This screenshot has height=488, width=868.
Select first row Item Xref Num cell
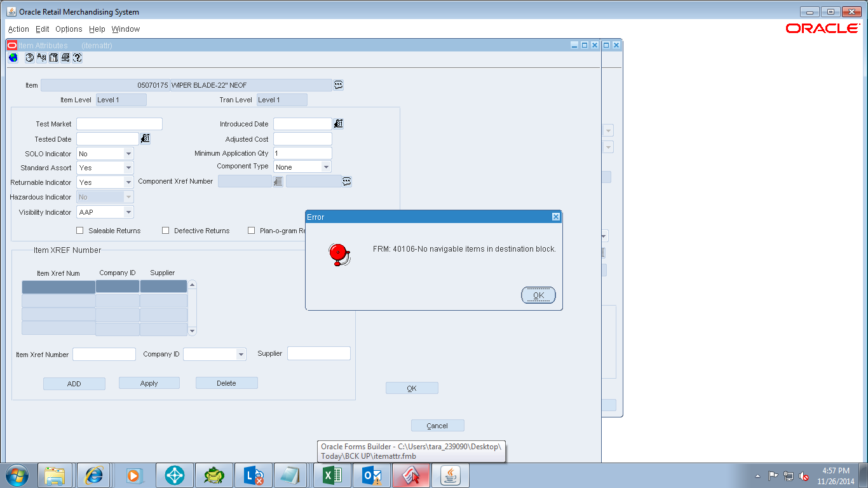[x=58, y=287]
